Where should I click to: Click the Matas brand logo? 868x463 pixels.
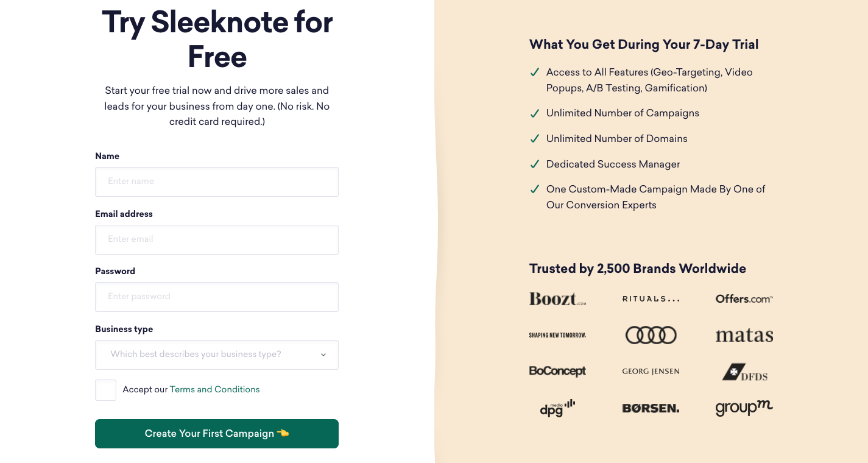coord(744,336)
